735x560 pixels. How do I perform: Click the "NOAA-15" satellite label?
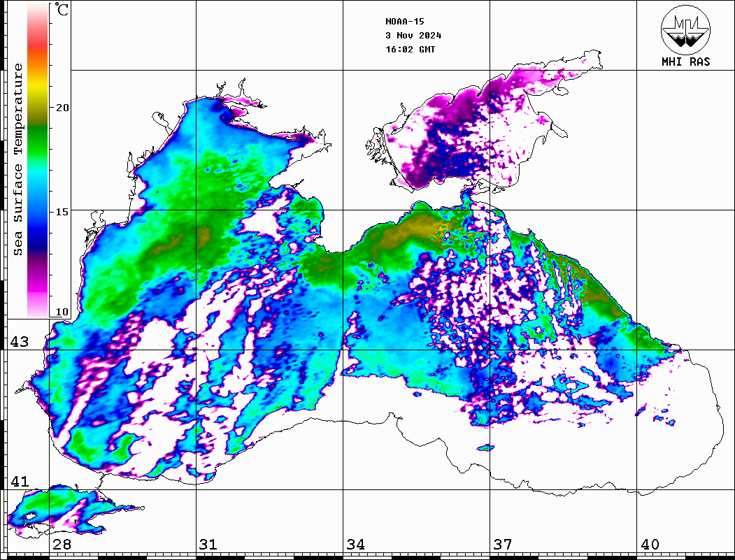404,22
